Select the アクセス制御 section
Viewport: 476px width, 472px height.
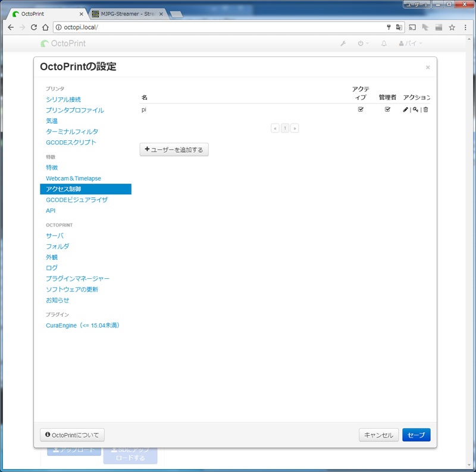pos(86,189)
